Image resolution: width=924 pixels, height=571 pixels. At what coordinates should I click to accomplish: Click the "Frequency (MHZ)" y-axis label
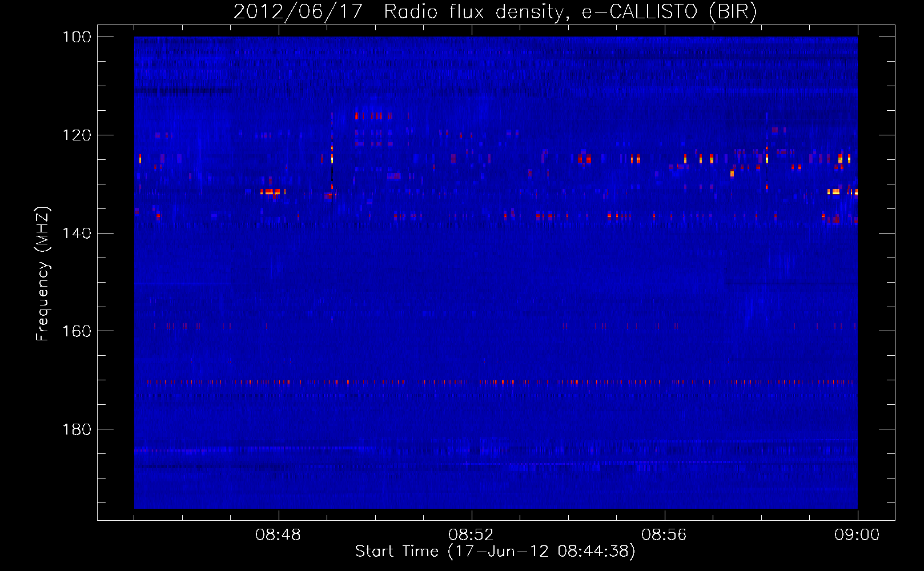(42, 274)
